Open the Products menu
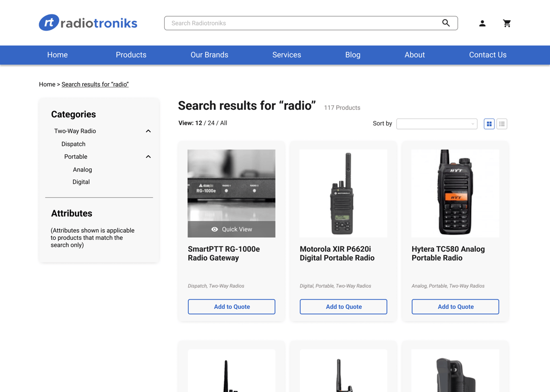 [x=131, y=55]
